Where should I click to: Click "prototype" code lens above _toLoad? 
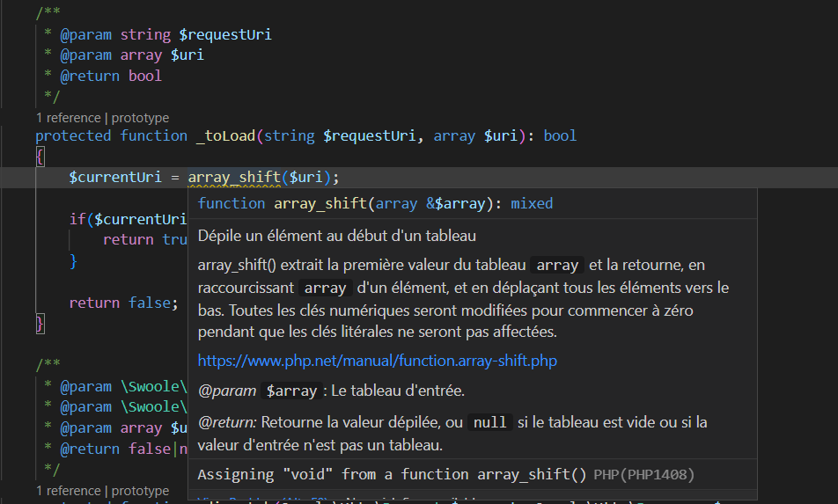(x=140, y=118)
